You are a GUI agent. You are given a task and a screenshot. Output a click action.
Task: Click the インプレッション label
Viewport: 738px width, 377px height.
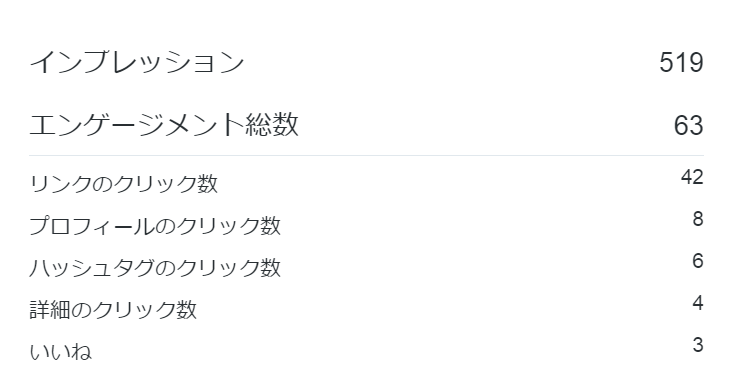tap(137, 62)
